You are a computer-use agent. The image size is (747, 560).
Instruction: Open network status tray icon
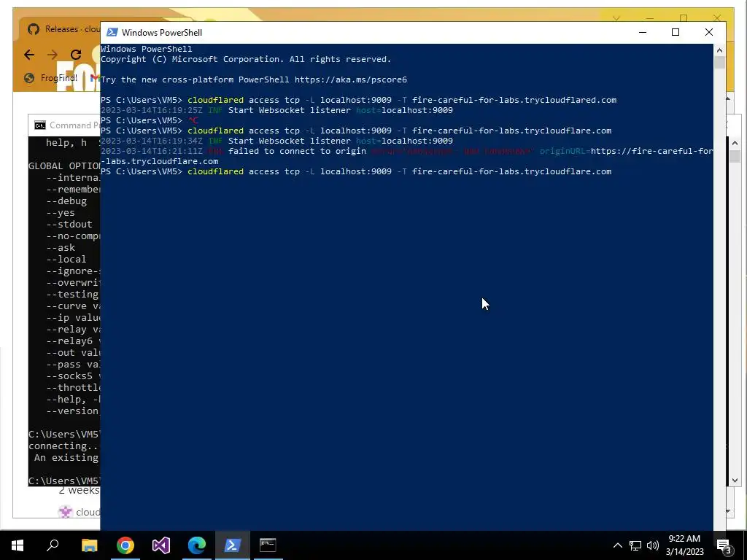(x=635, y=545)
